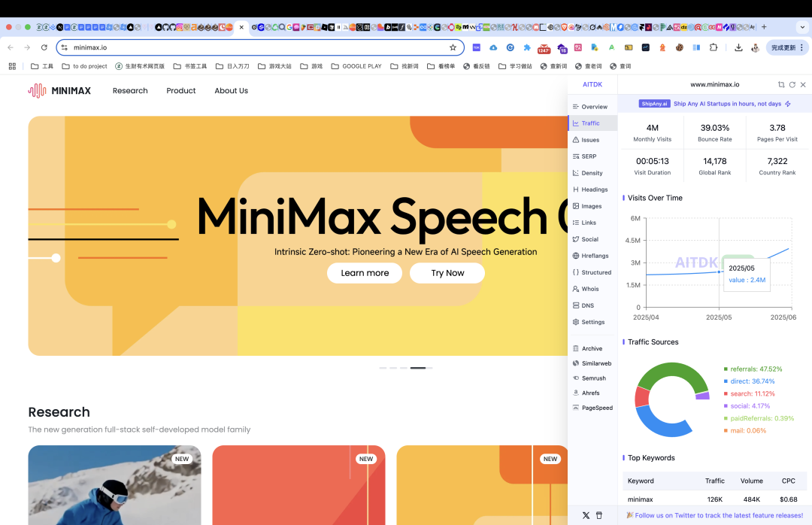Click the address bar showing minimax.io
The width and height of the screenshot is (812, 525).
pos(259,47)
